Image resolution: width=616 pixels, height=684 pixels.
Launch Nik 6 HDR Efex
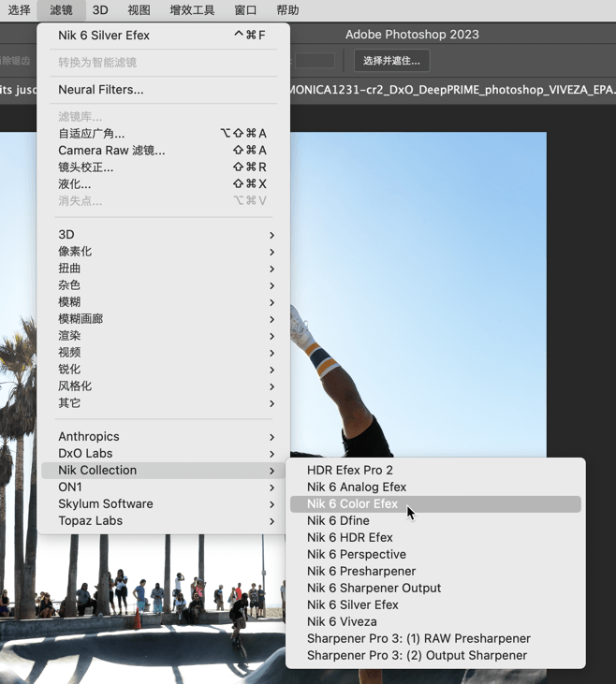click(x=435, y=537)
